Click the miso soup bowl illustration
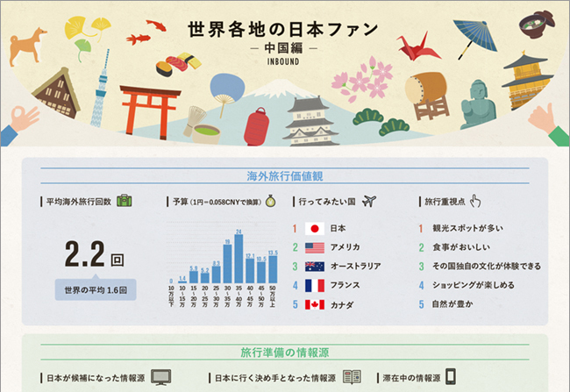The width and height of the screenshot is (570, 392). click(x=537, y=24)
